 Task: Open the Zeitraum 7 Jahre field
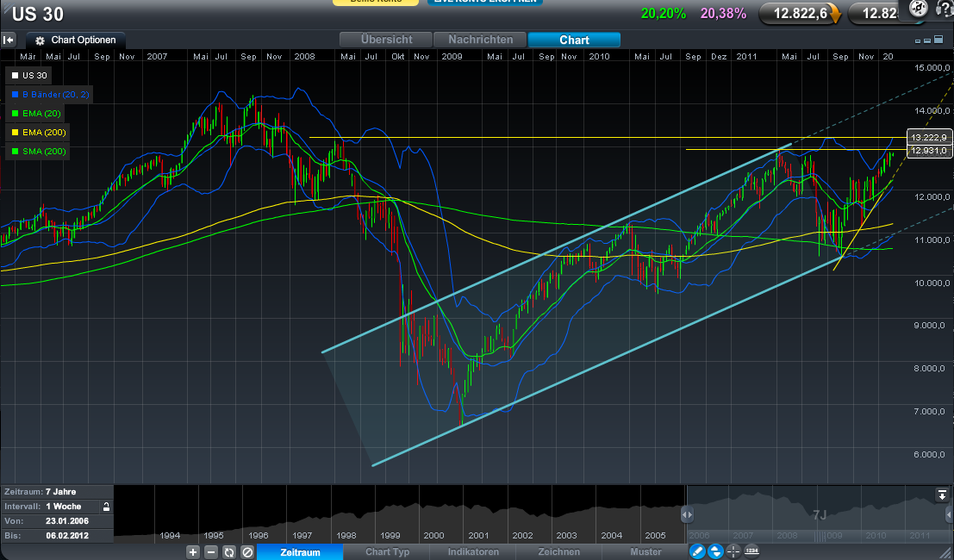57,491
